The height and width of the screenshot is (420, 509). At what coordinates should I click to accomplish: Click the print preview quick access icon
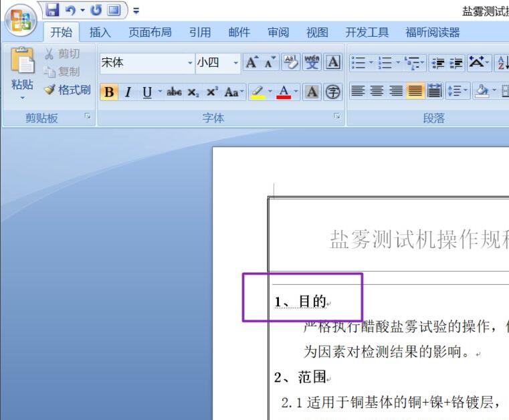(x=114, y=11)
